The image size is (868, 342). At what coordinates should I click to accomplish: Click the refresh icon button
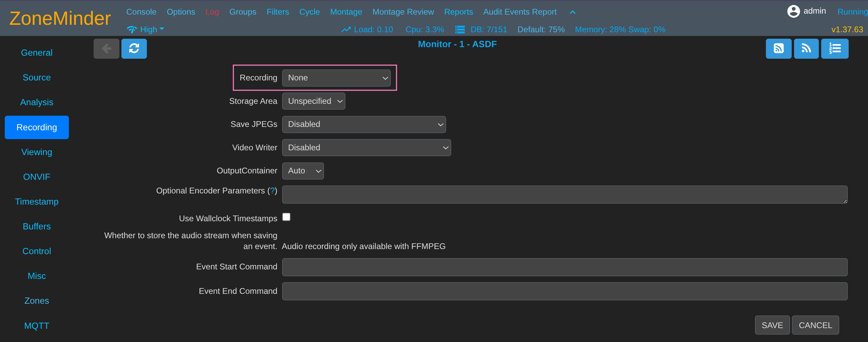134,49
